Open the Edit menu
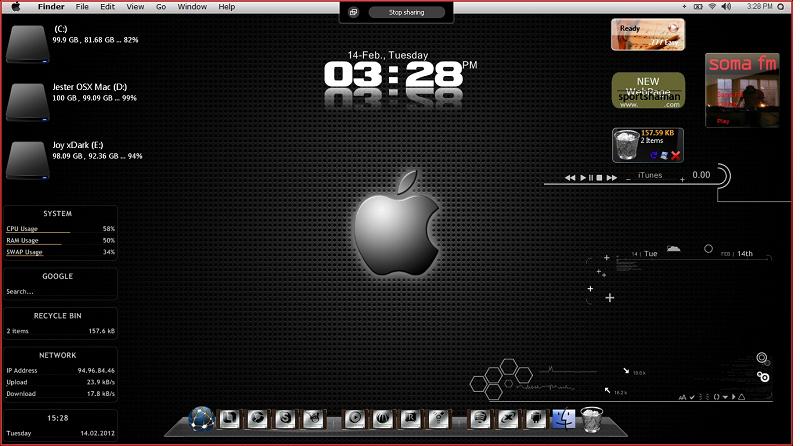Screen dimensions: 800x446 pos(107,7)
